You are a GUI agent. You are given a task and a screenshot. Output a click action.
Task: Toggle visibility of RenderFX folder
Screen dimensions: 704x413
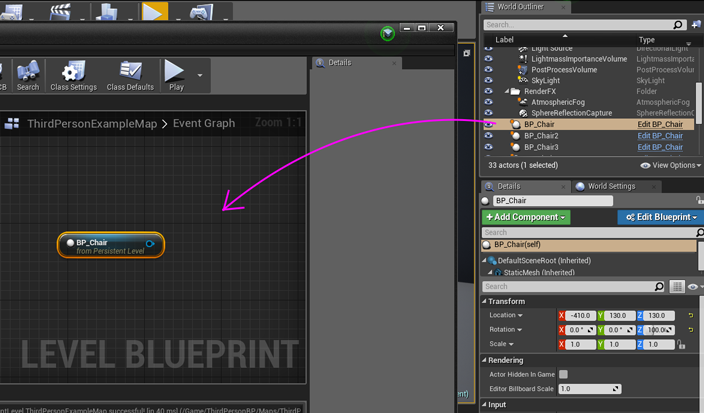point(488,91)
